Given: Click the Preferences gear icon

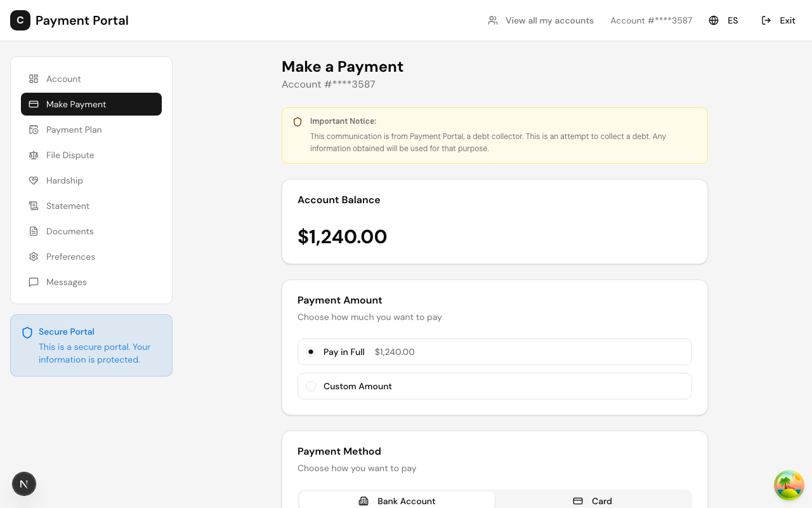Looking at the screenshot, I should click(x=34, y=257).
